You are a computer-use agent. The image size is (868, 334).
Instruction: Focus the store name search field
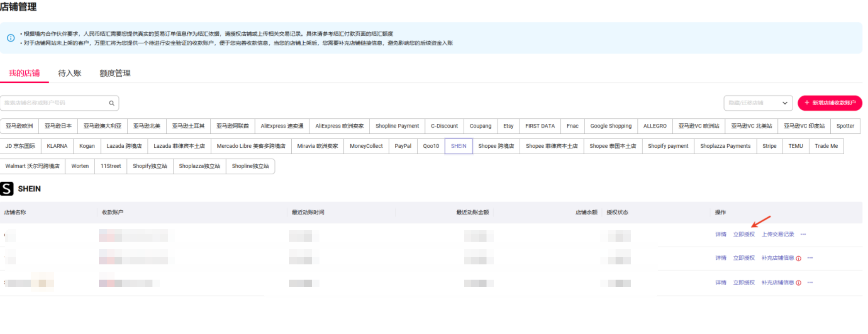pyautogui.click(x=54, y=103)
